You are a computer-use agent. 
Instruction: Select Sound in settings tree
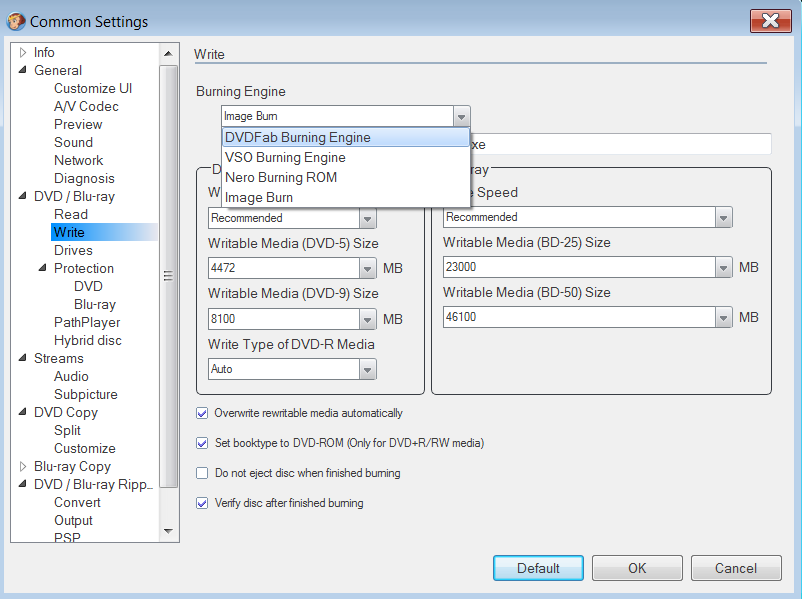pyautogui.click(x=74, y=142)
